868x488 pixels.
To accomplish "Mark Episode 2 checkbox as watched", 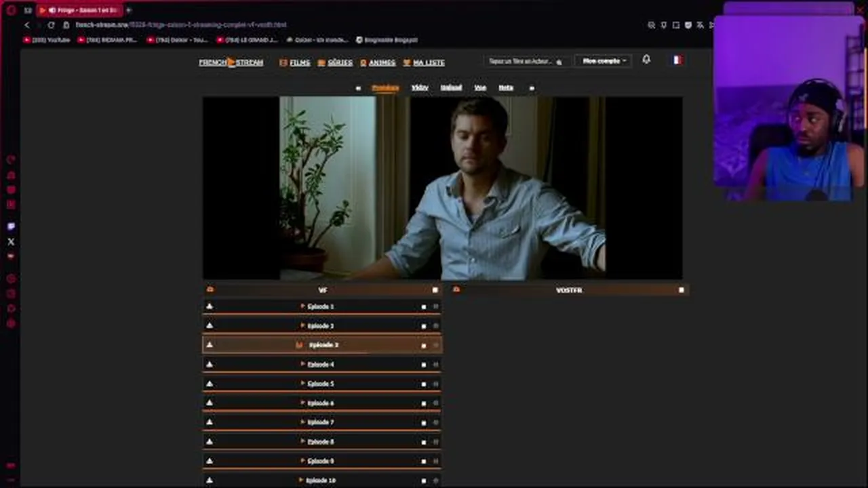I will click(424, 326).
